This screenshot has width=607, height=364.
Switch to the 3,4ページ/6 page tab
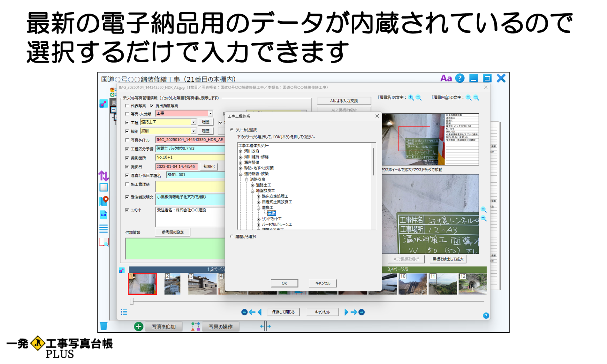pyautogui.click(x=398, y=270)
